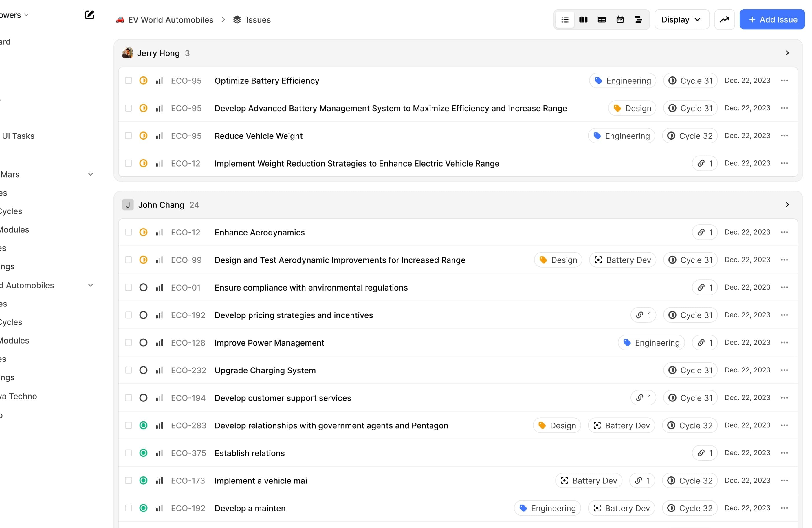Click Engineering label on Develop a mainten row
This screenshot has width=812, height=528.
click(x=547, y=508)
